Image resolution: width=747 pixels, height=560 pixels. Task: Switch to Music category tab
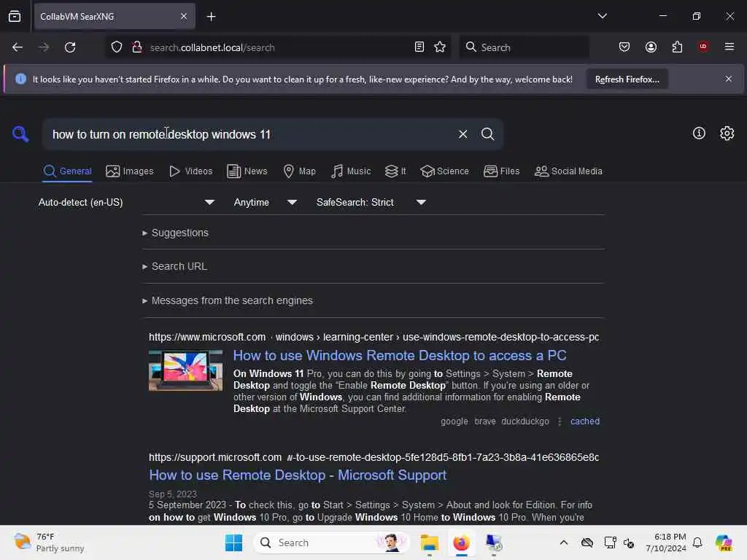(351, 171)
